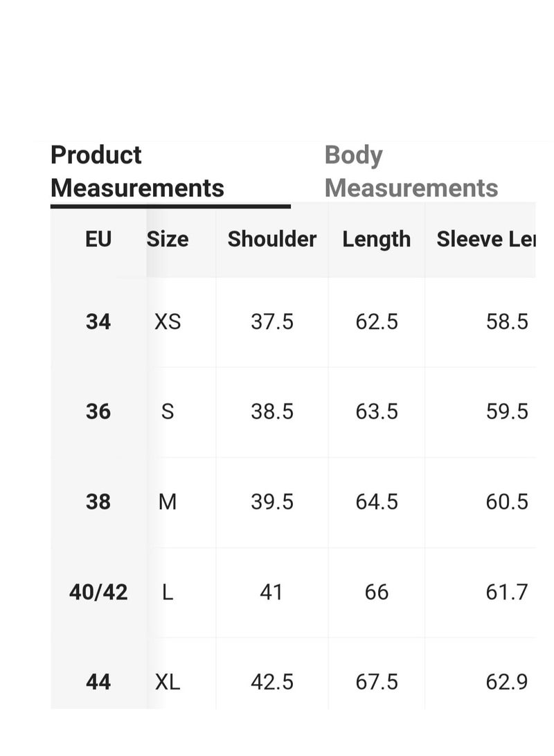Click sleeve length value 62.9 for XL
This screenshot has width=554, height=756.
pyautogui.click(x=508, y=683)
